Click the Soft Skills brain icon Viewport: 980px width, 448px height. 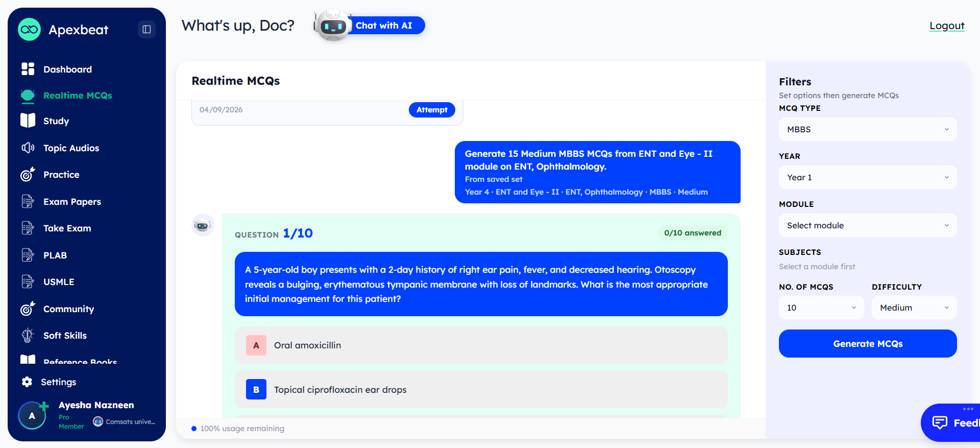pyautogui.click(x=28, y=335)
